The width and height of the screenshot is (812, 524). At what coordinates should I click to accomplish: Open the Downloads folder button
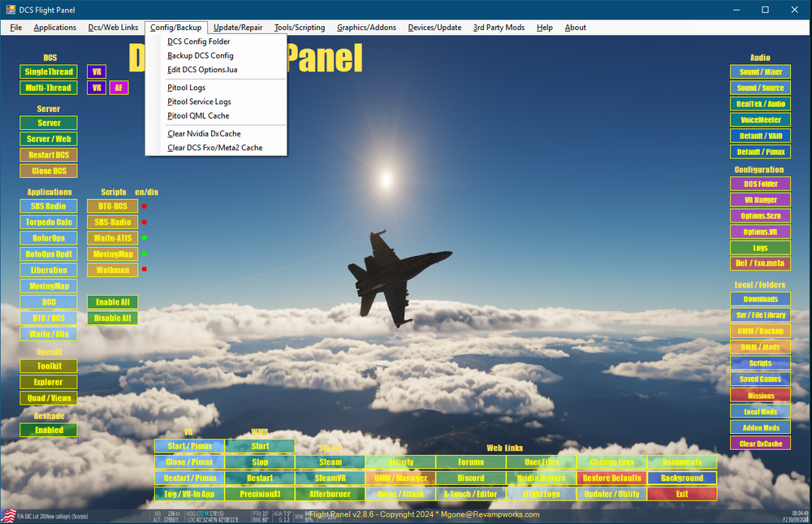coord(760,299)
